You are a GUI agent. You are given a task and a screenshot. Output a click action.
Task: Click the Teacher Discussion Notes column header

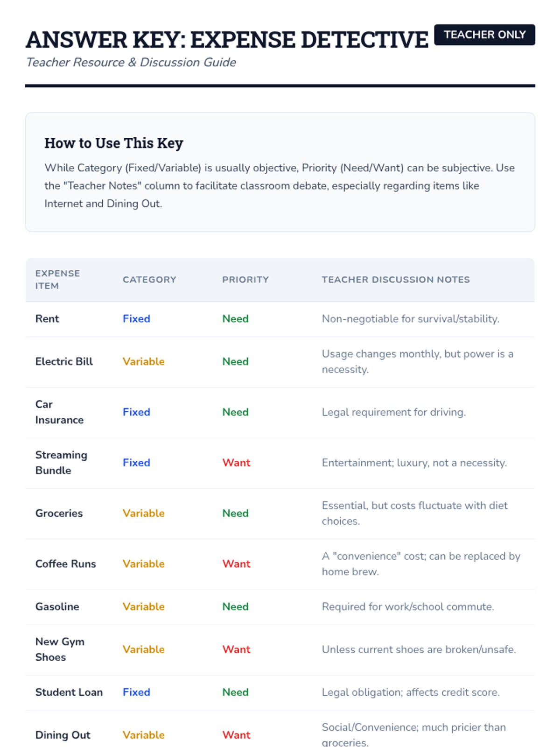[396, 280]
